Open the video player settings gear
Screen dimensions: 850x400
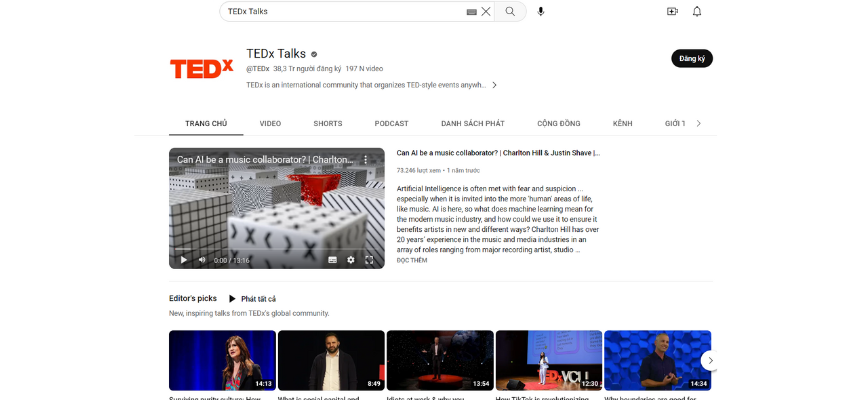(x=351, y=260)
